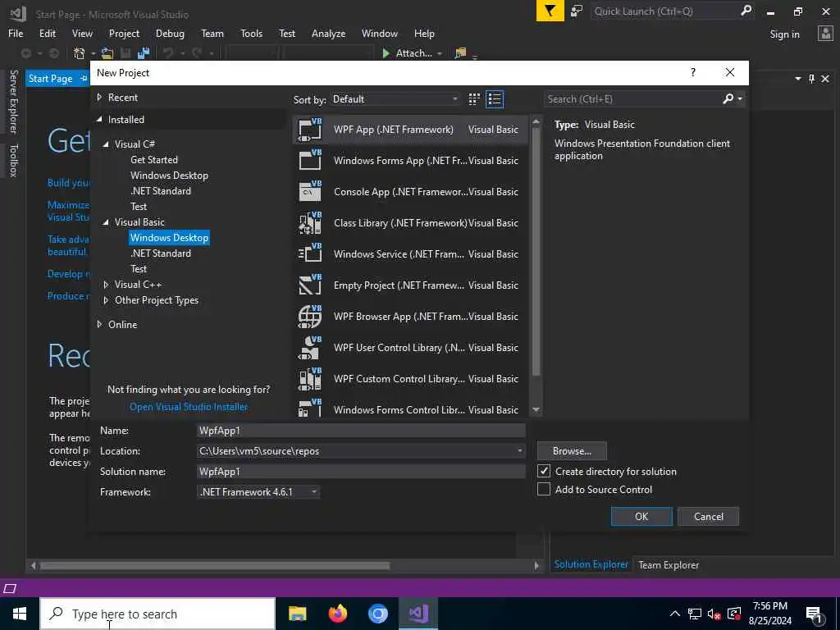Click the account settings icon near Sign in
The height and width of the screenshot is (630, 840).
pyautogui.click(x=825, y=33)
